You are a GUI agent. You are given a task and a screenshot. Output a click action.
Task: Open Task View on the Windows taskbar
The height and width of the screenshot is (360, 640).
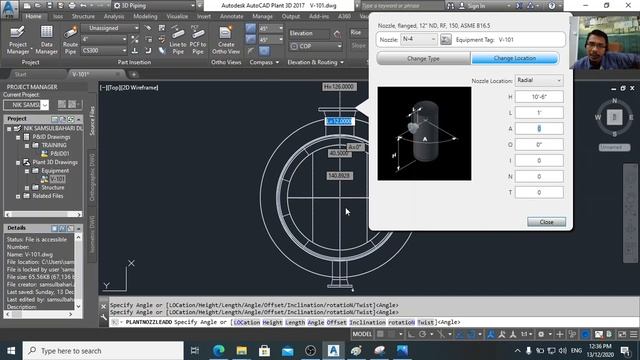coord(195,351)
